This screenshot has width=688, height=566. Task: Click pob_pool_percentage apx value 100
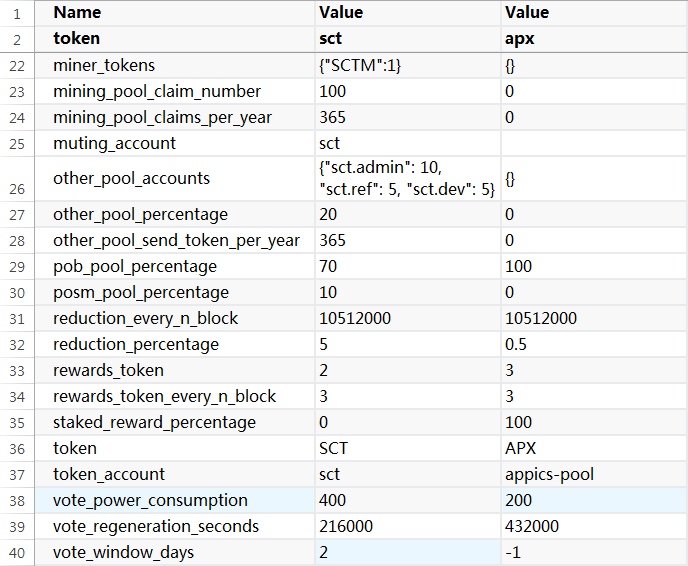click(x=595, y=266)
